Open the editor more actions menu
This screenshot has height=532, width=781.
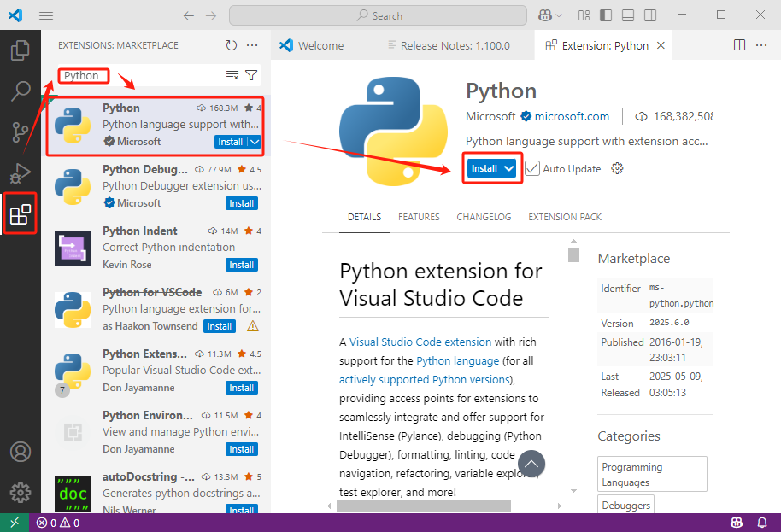point(761,45)
